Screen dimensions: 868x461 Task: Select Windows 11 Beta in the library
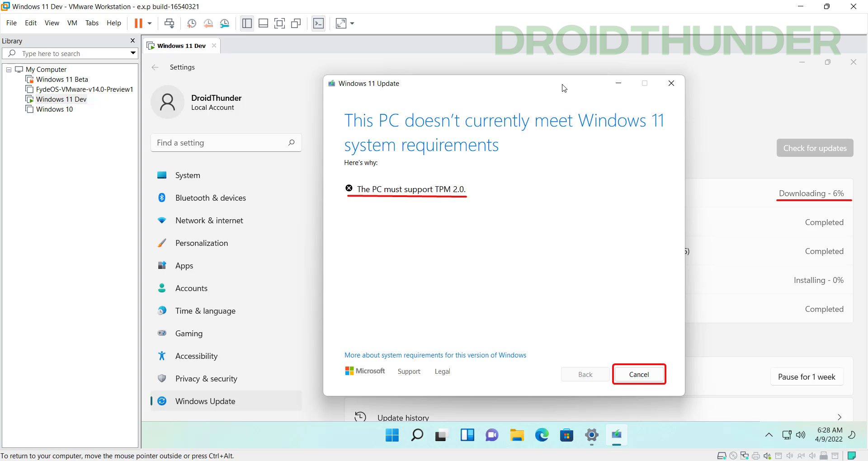[57, 80]
